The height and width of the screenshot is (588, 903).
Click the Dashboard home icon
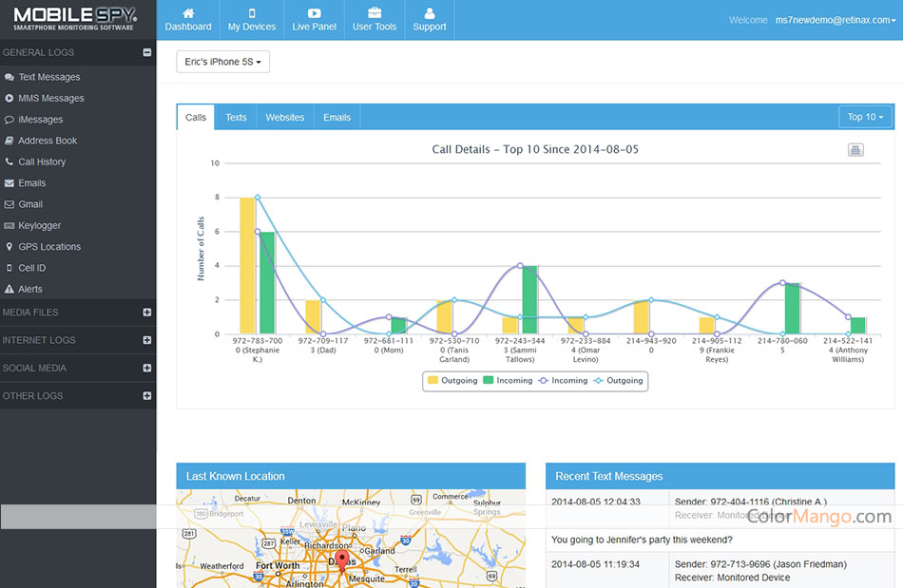(x=188, y=13)
